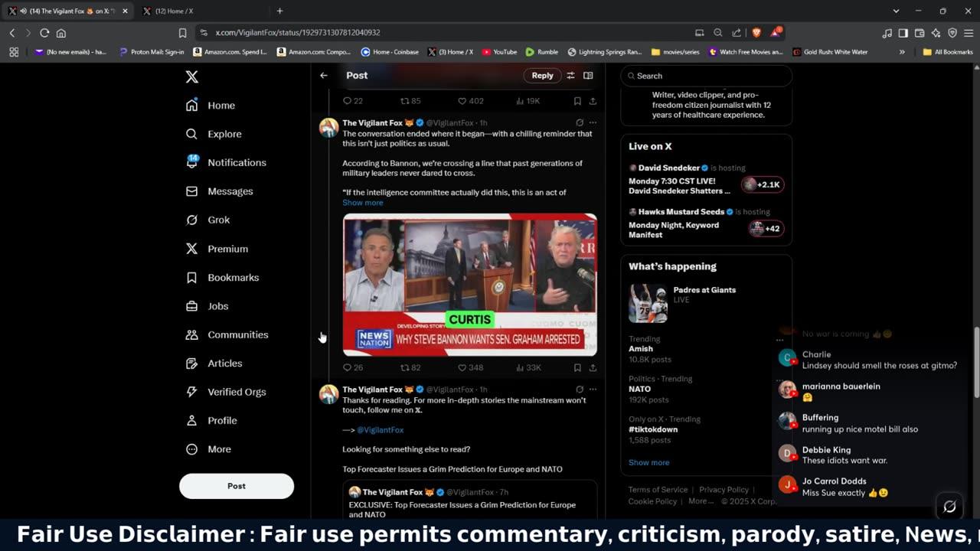Repost the post with 82 reposts
The width and height of the screenshot is (980, 551).
410,368
